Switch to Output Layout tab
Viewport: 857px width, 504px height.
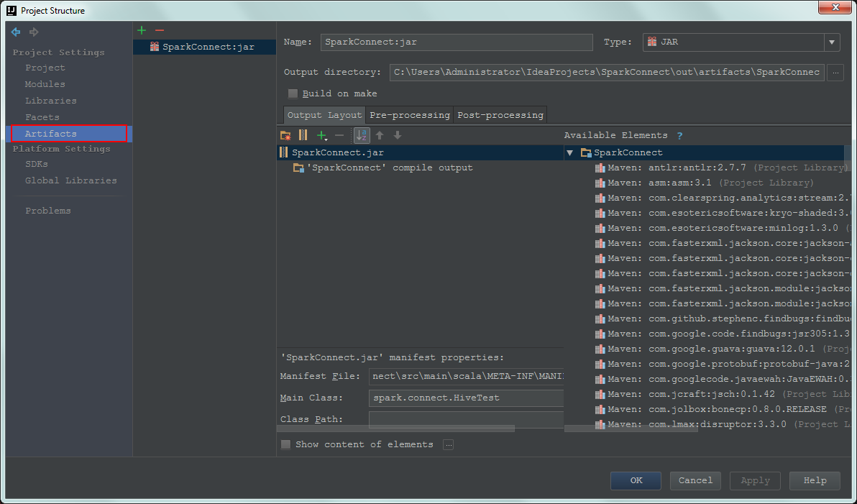pos(325,115)
